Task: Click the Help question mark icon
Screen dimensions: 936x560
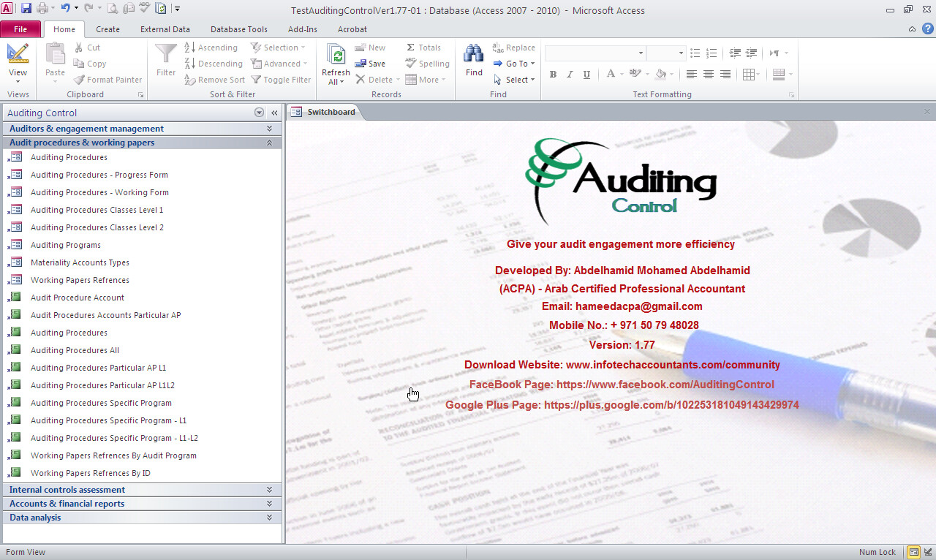Action: coord(926,29)
